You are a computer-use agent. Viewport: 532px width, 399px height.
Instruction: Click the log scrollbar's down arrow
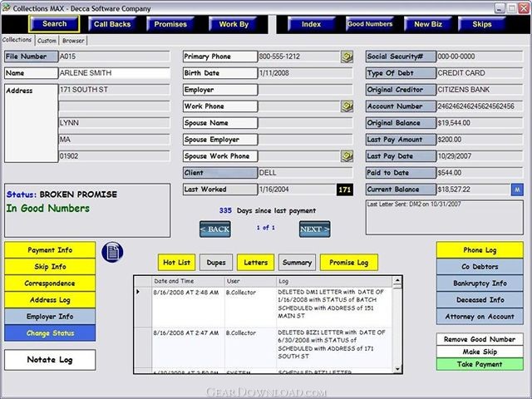pyautogui.click(x=397, y=369)
